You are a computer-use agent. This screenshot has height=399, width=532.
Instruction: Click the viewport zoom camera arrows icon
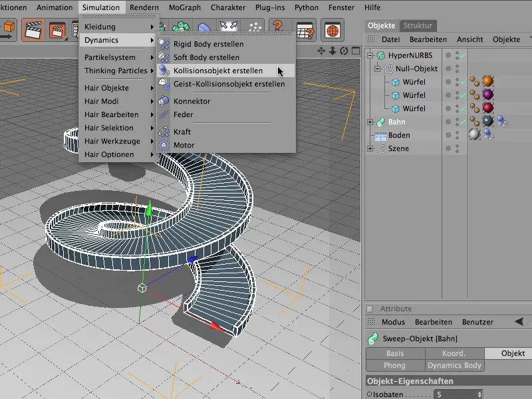point(332,51)
